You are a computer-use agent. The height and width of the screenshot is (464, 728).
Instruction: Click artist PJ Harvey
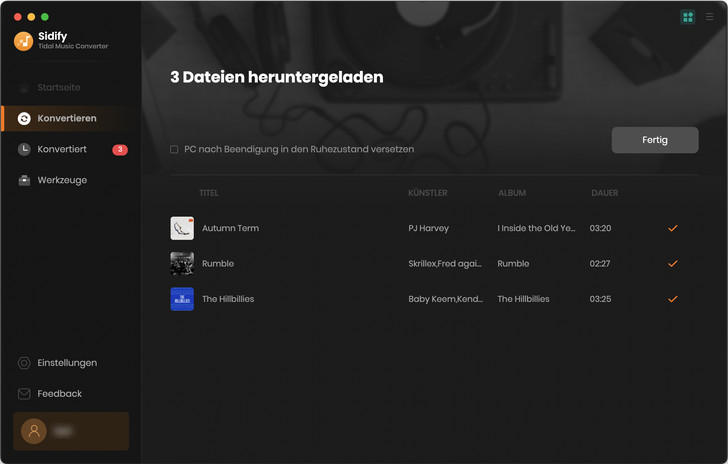(429, 228)
